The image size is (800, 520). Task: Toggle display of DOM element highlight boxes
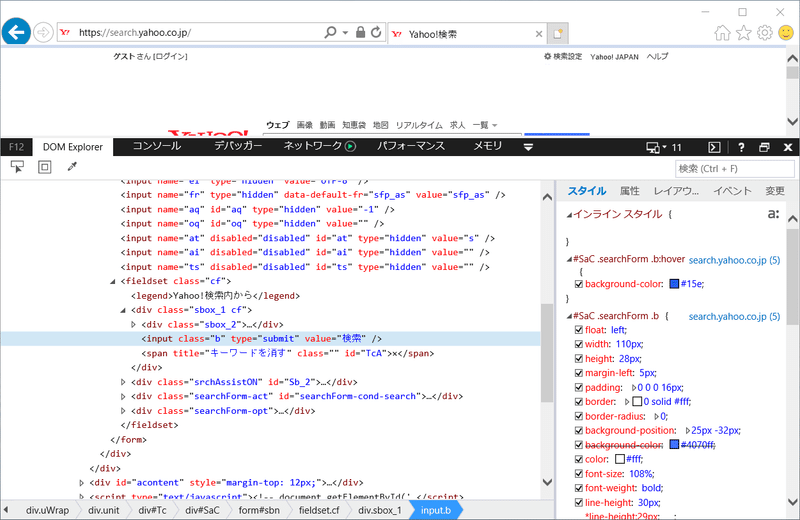point(45,167)
